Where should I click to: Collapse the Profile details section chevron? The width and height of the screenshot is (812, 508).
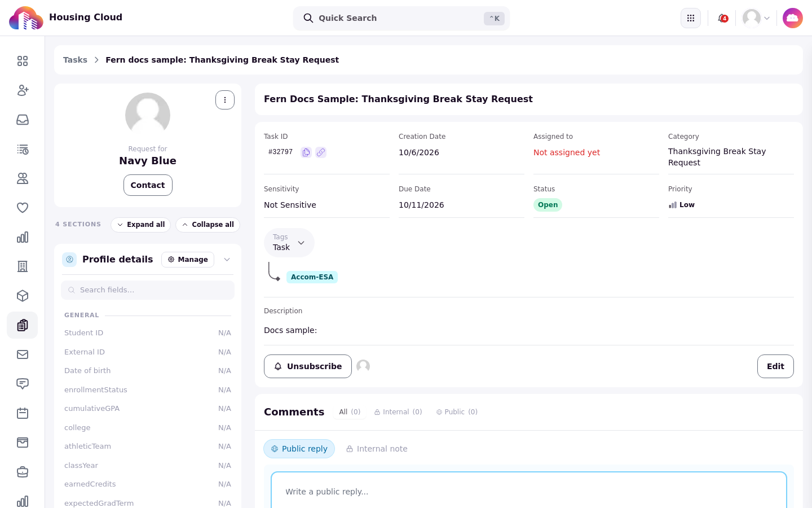pos(227,260)
